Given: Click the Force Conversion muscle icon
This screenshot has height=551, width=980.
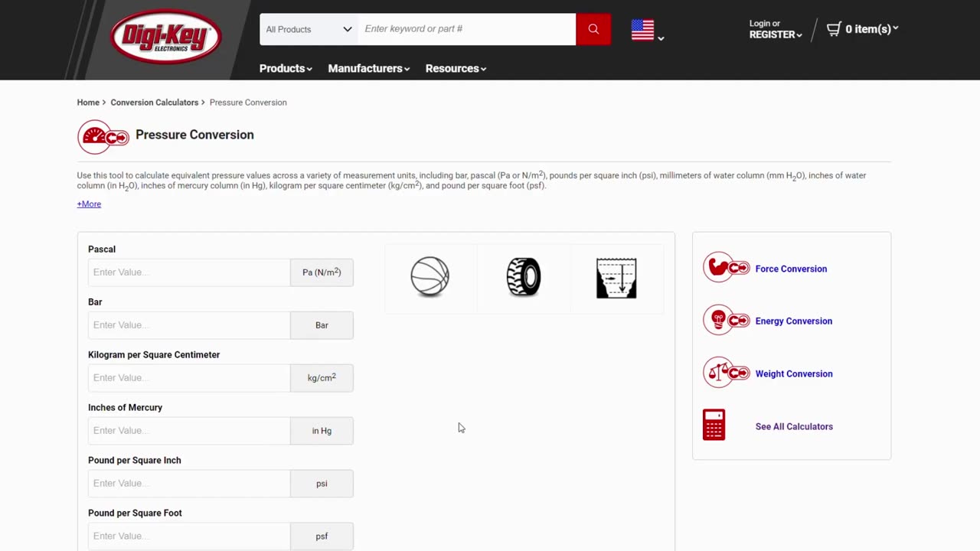Looking at the screenshot, I should pyautogui.click(x=727, y=268).
